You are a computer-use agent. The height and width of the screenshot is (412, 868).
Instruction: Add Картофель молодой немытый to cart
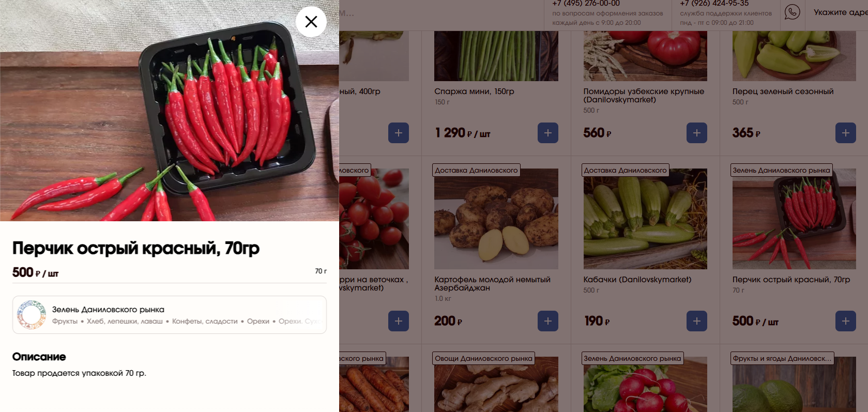click(548, 321)
